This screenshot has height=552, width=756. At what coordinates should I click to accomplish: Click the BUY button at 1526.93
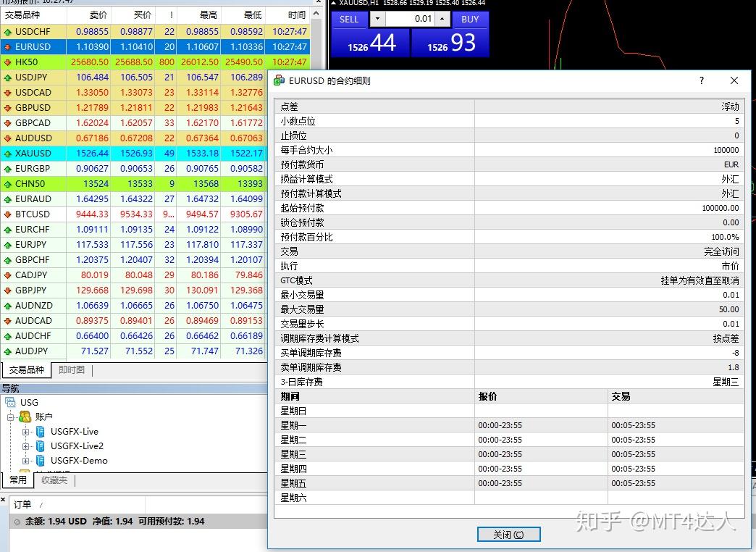450,43
